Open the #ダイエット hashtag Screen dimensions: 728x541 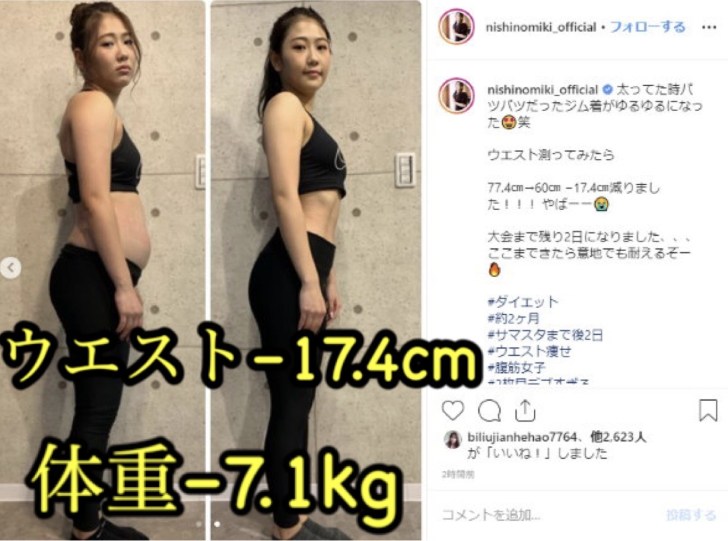click(x=523, y=302)
